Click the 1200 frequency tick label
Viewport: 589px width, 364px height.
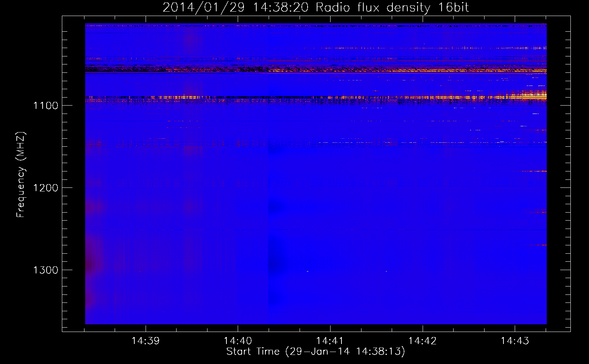pyautogui.click(x=46, y=188)
